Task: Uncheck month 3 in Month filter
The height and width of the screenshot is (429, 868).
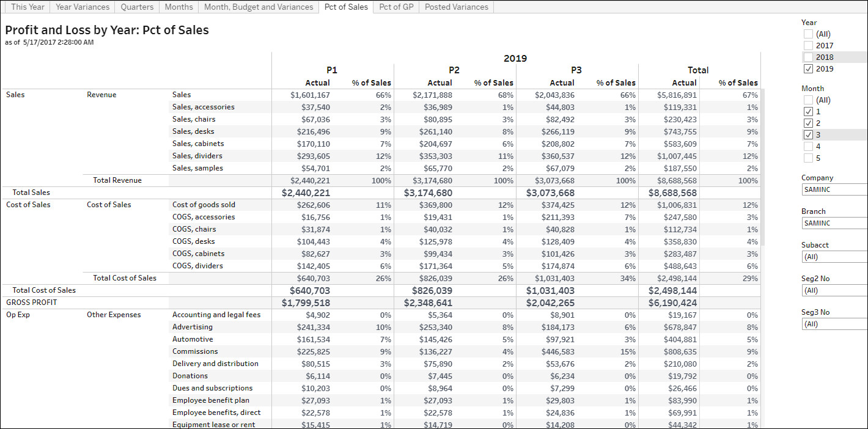Action: (808, 135)
